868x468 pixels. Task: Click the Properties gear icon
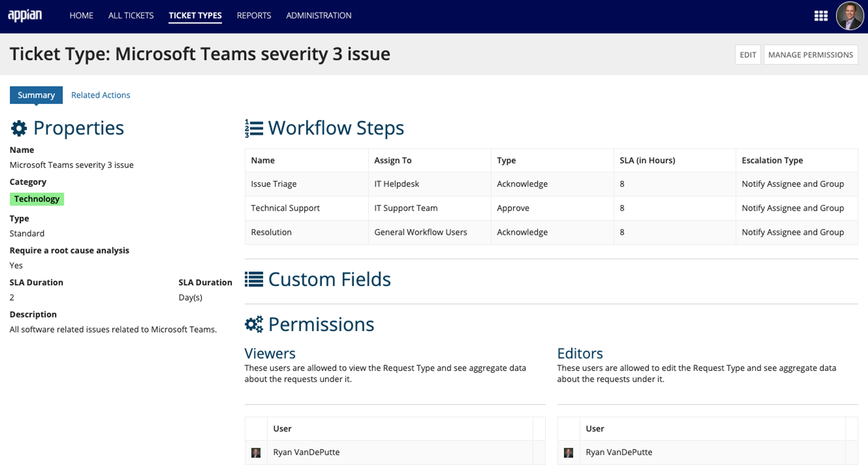click(19, 128)
